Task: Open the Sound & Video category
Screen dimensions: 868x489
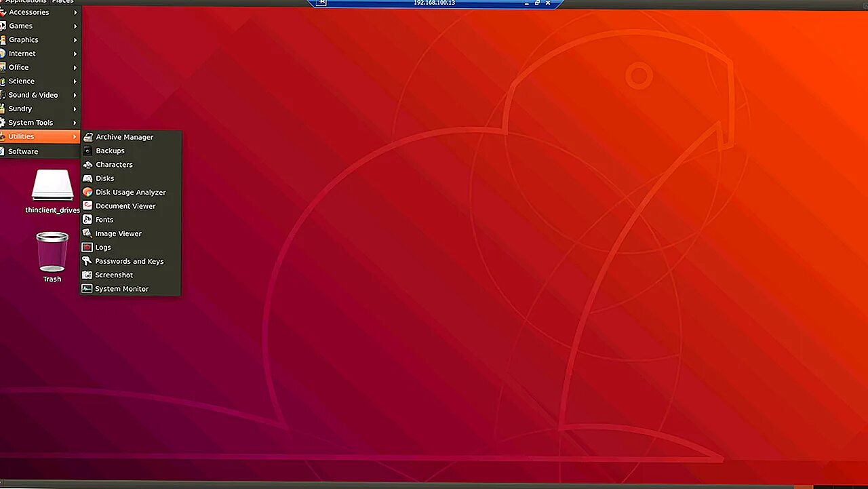Action: 40,95
